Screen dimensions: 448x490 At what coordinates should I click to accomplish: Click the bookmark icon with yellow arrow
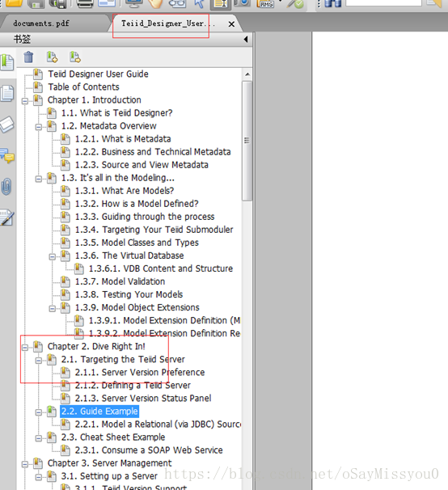click(x=75, y=57)
